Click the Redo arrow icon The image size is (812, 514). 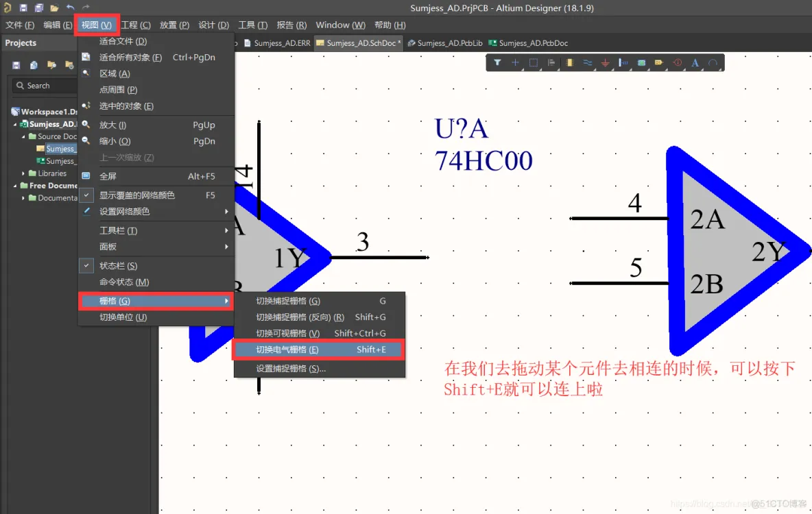pos(86,8)
